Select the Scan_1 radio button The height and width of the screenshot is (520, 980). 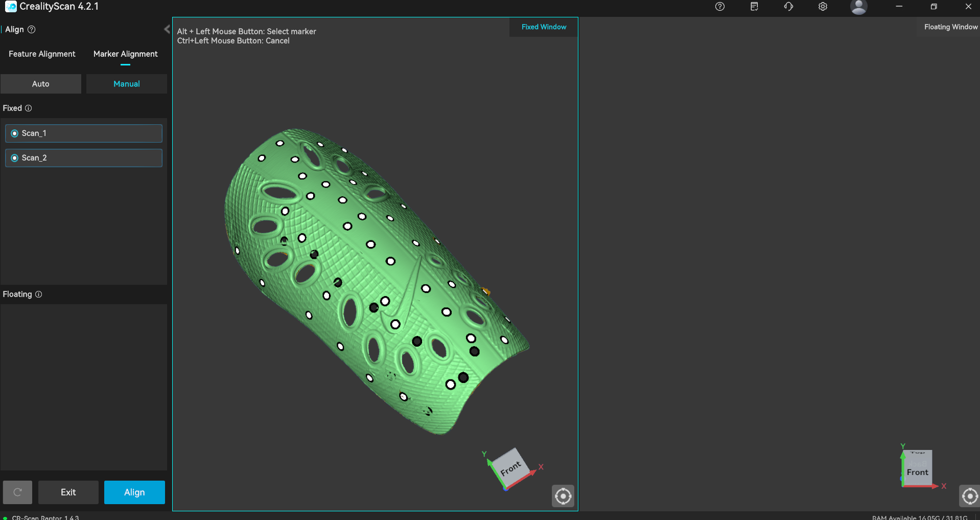click(14, 133)
